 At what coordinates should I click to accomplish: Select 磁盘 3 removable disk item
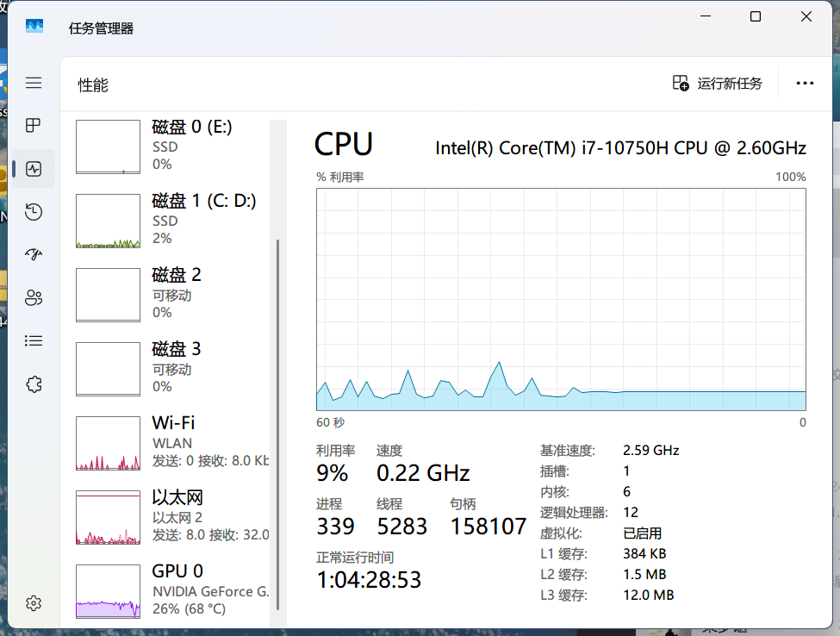pyautogui.click(x=171, y=369)
